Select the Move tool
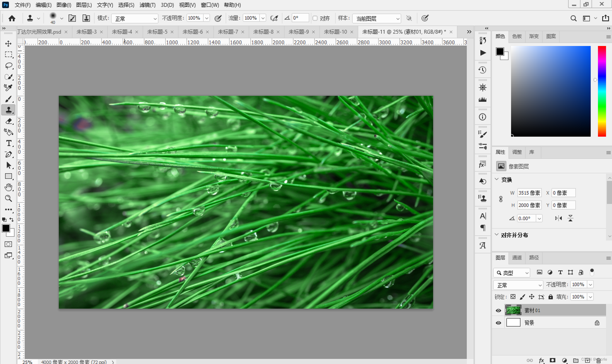This screenshot has width=612, height=364. [x=9, y=44]
